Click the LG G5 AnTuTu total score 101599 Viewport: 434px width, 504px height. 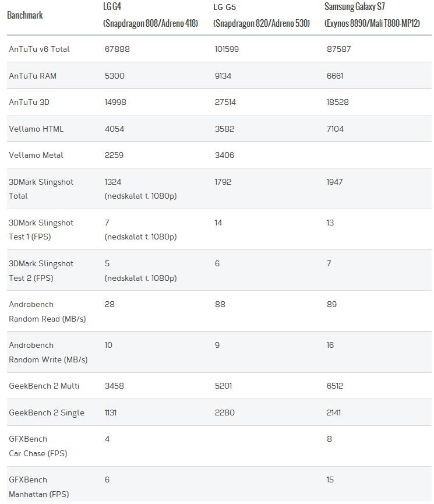(x=227, y=49)
